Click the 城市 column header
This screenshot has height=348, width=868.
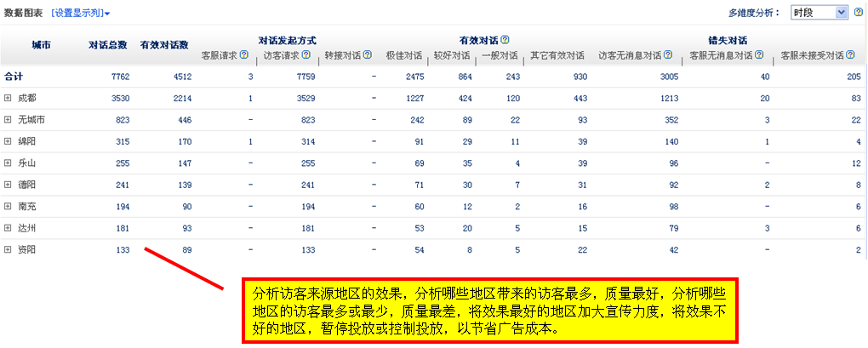coord(41,44)
